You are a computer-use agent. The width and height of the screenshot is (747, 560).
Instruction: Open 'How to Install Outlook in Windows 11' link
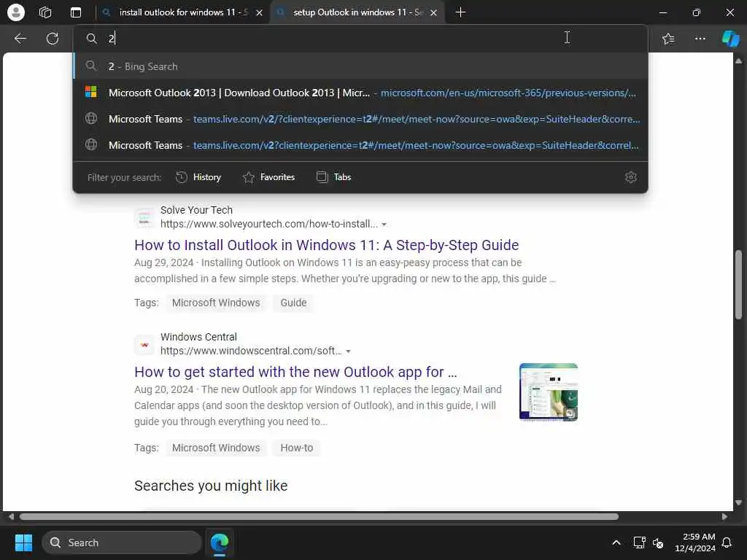pyautogui.click(x=326, y=245)
